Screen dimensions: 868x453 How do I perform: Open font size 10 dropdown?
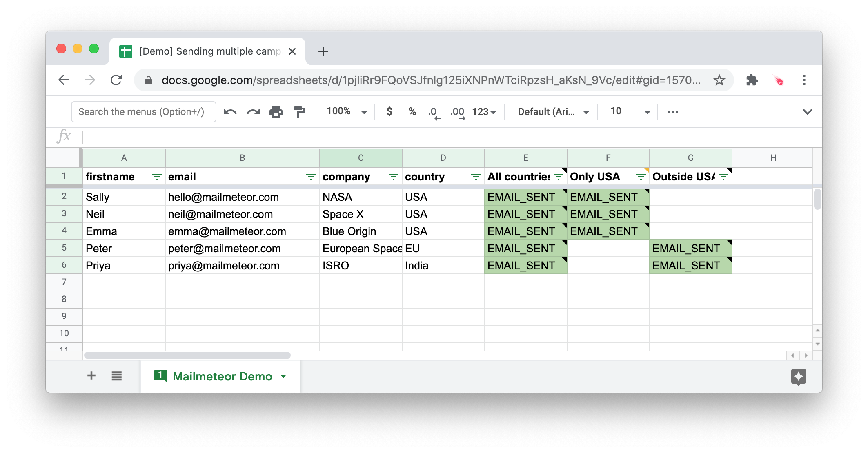point(630,111)
